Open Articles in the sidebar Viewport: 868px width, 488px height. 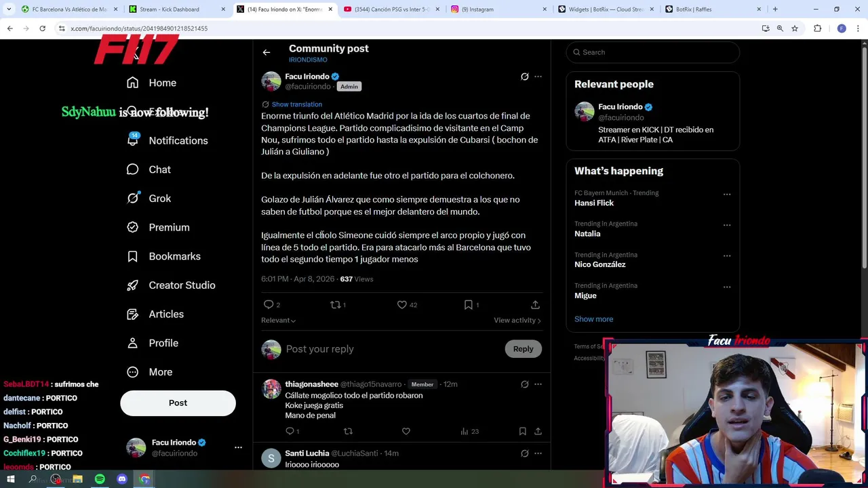pos(155,314)
